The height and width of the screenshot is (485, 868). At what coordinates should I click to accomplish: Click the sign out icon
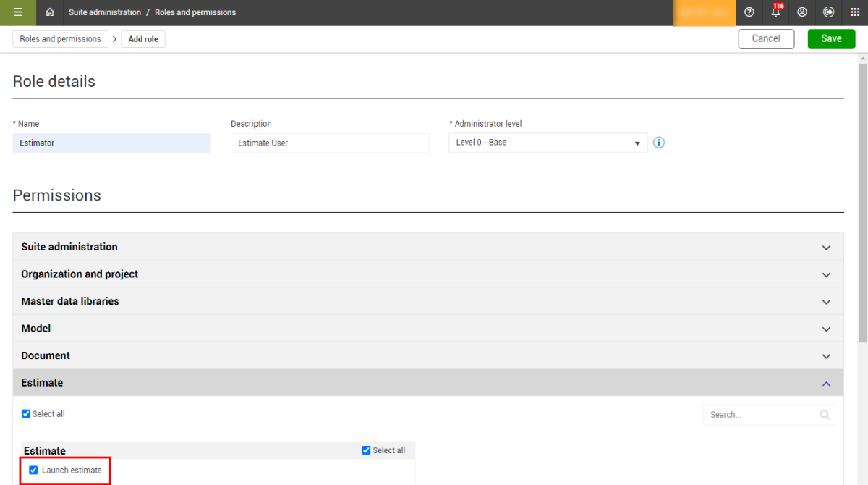tap(829, 12)
